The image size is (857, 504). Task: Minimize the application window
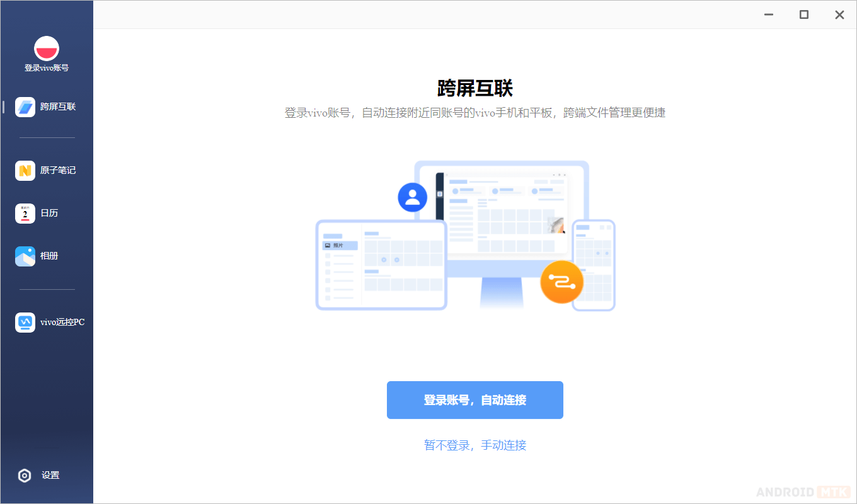coord(769,14)
